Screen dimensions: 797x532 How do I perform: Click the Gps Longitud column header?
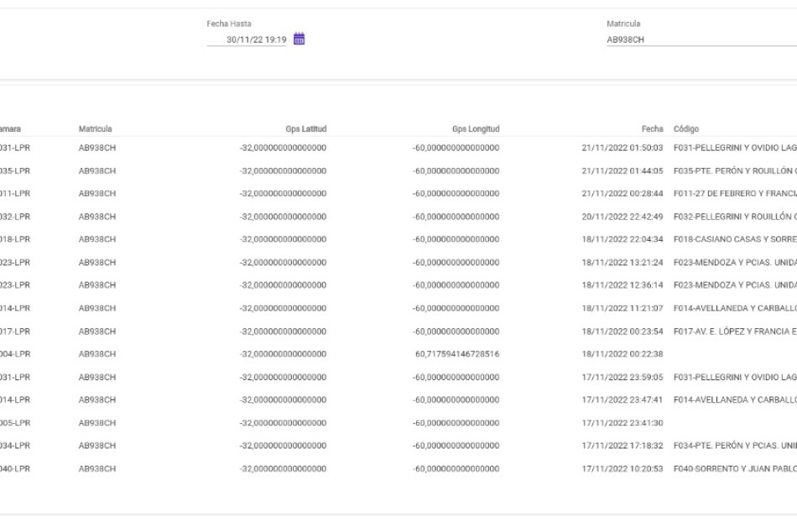click(x=475, y=129)
